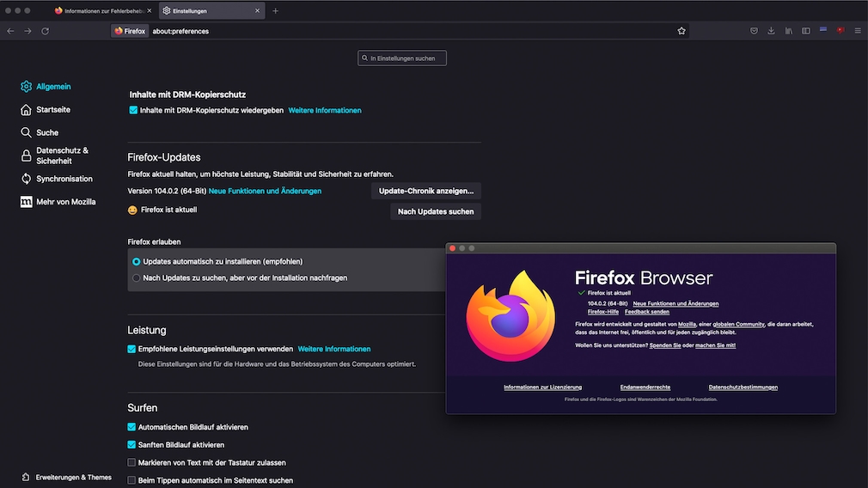Screen dimensions: 868x488
Task: Click Update-Chronik anzeigen button
Action: pyautogui.click(x=426, y=191)
